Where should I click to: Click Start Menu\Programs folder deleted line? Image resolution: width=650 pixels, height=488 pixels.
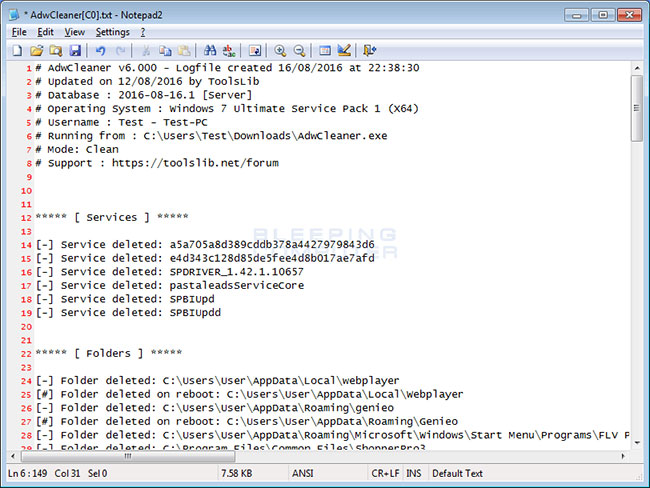[333, 435]
